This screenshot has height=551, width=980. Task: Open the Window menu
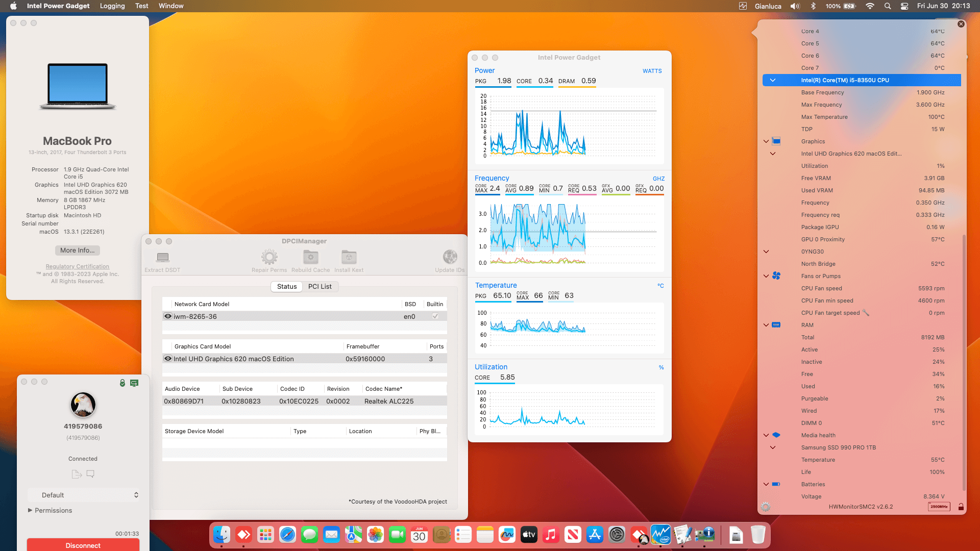pos(171,6)
